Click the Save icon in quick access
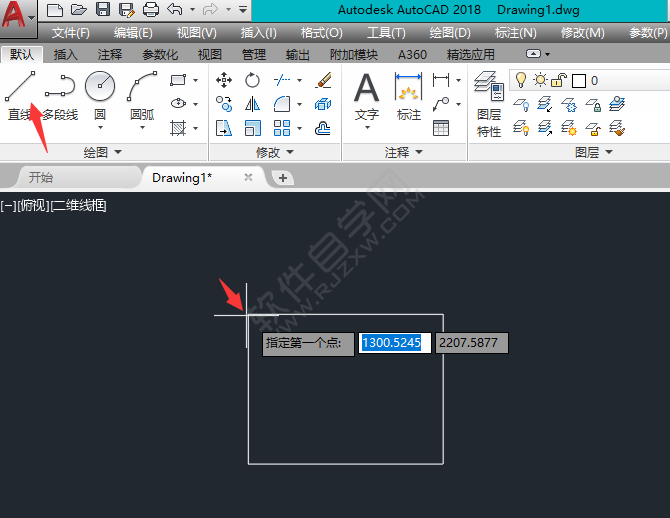The image size is (670, 518). 103,9
